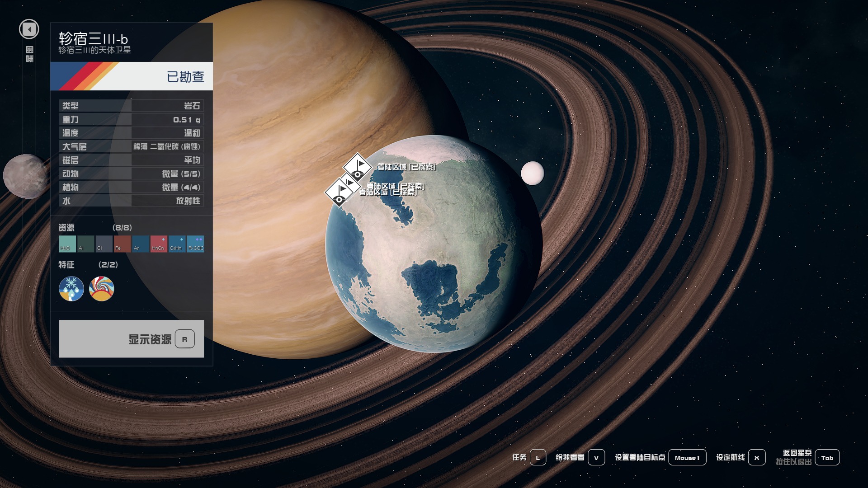Image resolution: width=868 pixels, height=488 pixels.
Task: Click the frozen water planet trait icon
Action: [71, 289]
